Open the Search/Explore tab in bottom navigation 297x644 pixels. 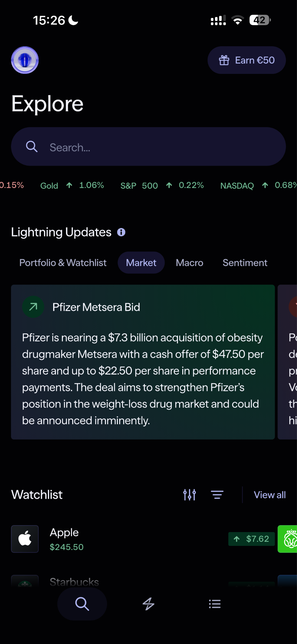click(82, 604)
